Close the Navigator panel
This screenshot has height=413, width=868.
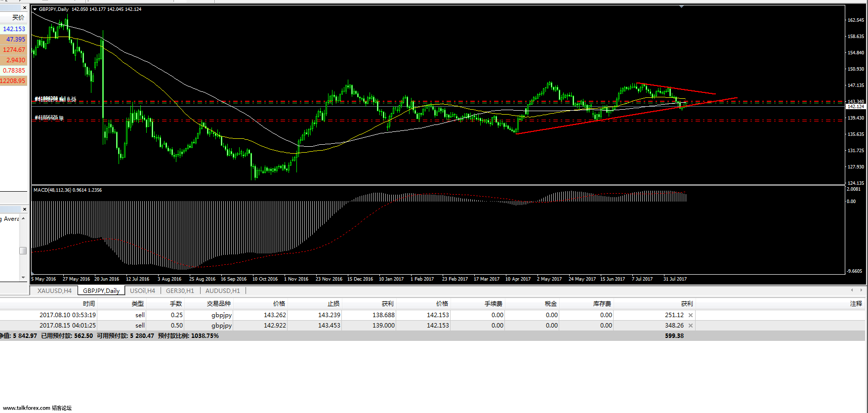(x=25, y=209)
